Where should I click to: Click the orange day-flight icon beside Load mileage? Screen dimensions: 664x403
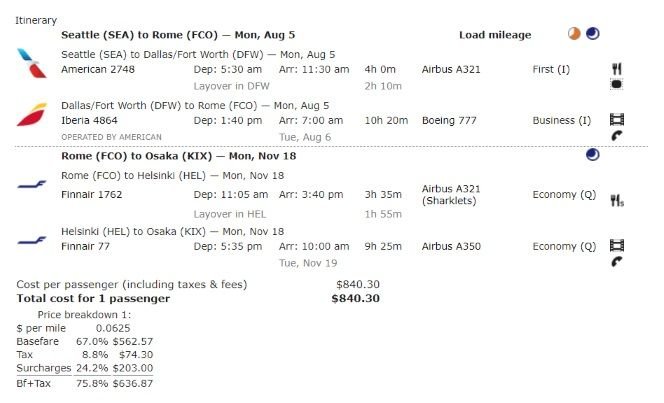[x=574, y=34]
